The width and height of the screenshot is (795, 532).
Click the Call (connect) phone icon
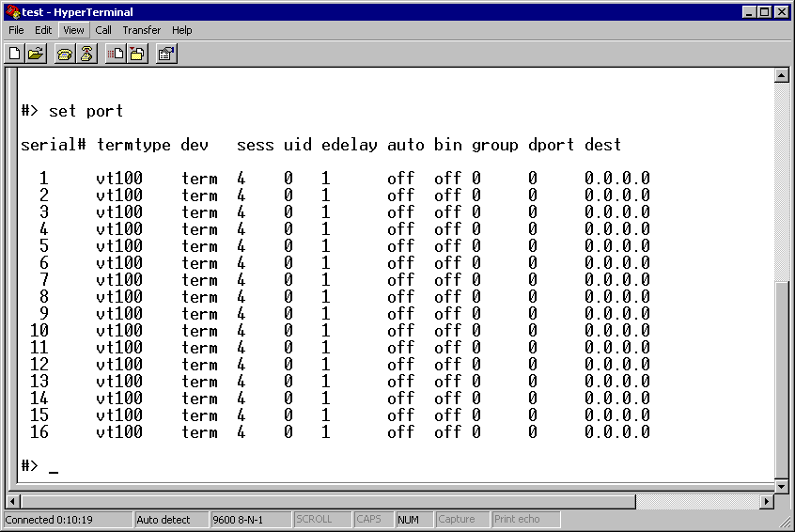pyautogui.click(x=65, y=54)
